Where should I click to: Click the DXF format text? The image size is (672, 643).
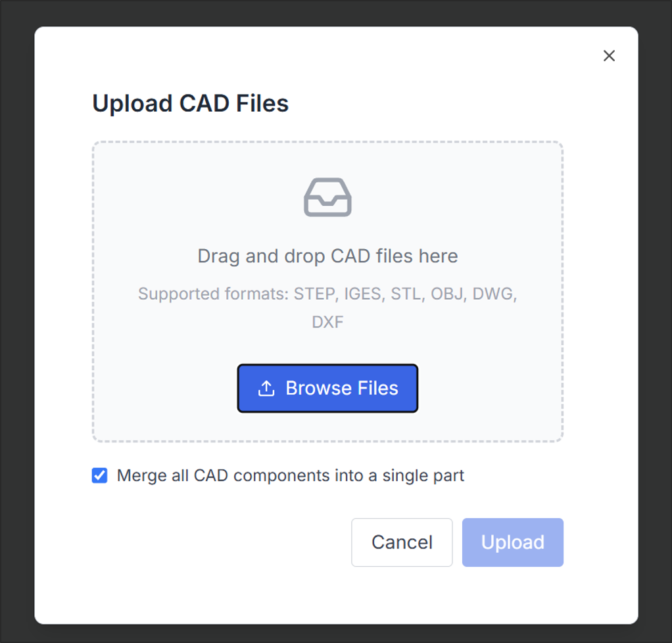(x=327, y=322)
